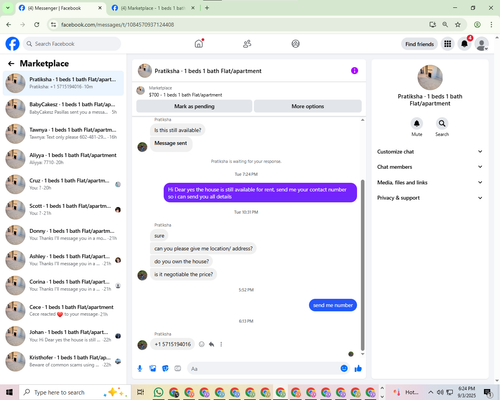Open the Groups icon in top navigation
Screen dimensions: 500x400
(295, 44)
